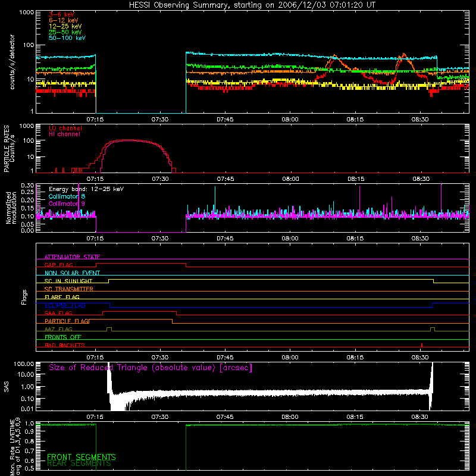This screenshot has width=476, height=476.
Task: Click 07:30 under the Flags plot
Action: pyautogui.click(x=160, y=358)
